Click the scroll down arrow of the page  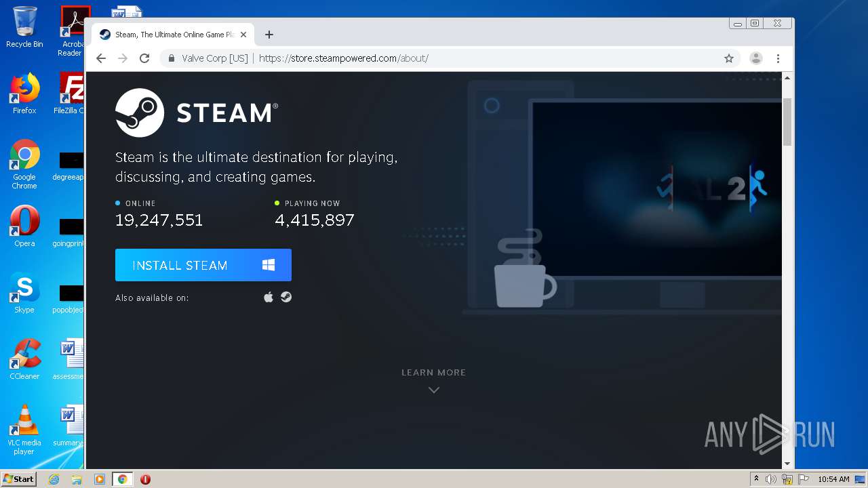pos(787,464)
